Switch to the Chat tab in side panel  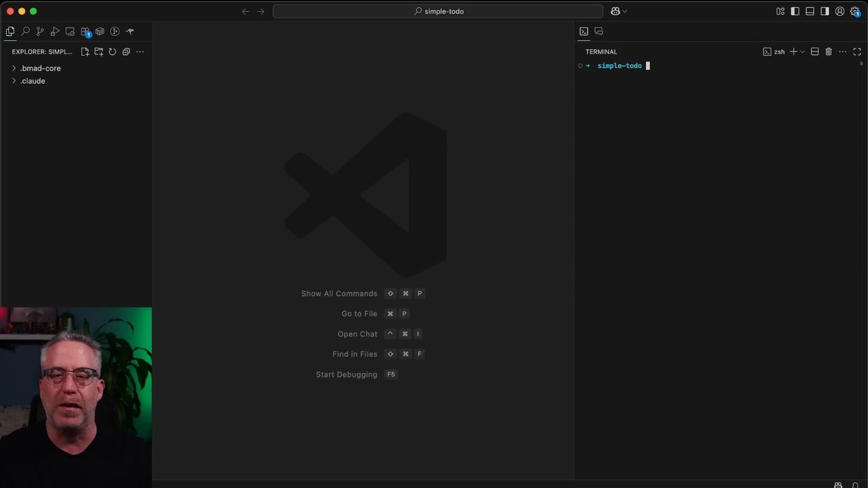tap(599, 31)
